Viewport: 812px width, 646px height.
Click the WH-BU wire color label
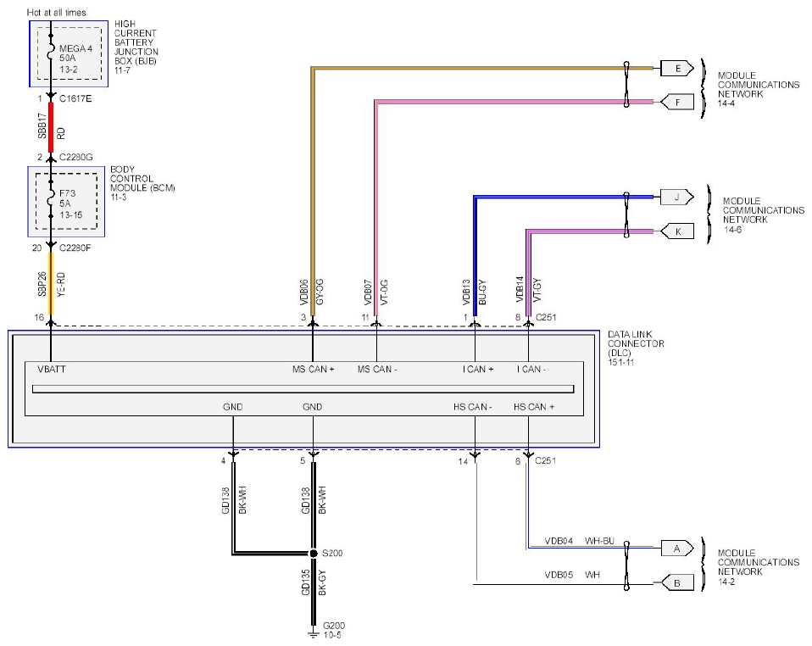click(x=599, y=542)
